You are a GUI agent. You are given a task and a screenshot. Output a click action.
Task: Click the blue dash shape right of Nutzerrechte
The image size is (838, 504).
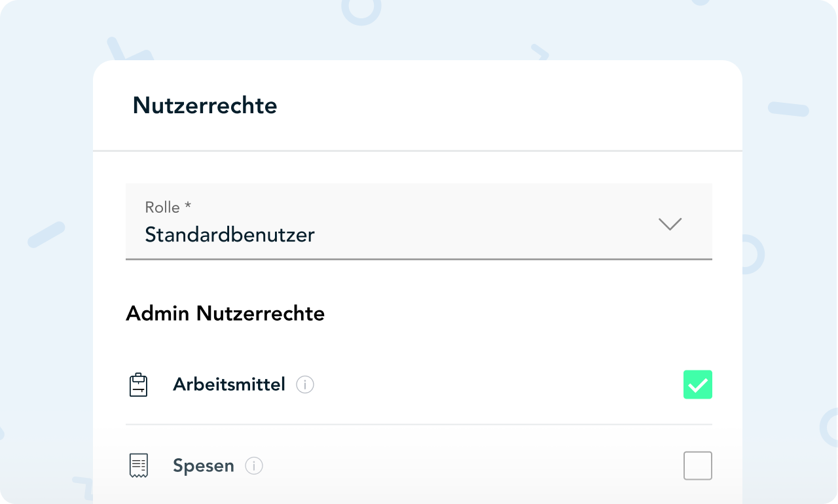click(x=788, y=109)
